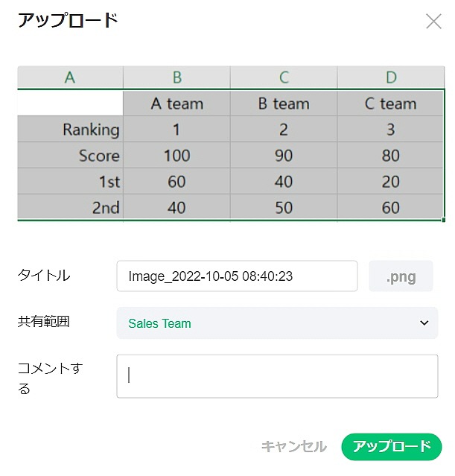
Task: Click the score value 100 cell
Action: 176,156
